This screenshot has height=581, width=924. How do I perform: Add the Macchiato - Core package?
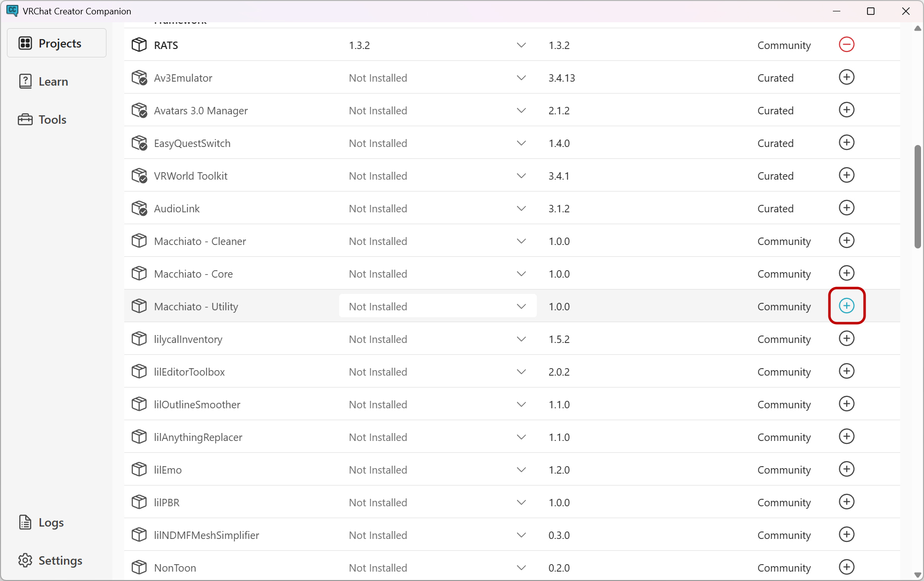click(x=847, y=273)
